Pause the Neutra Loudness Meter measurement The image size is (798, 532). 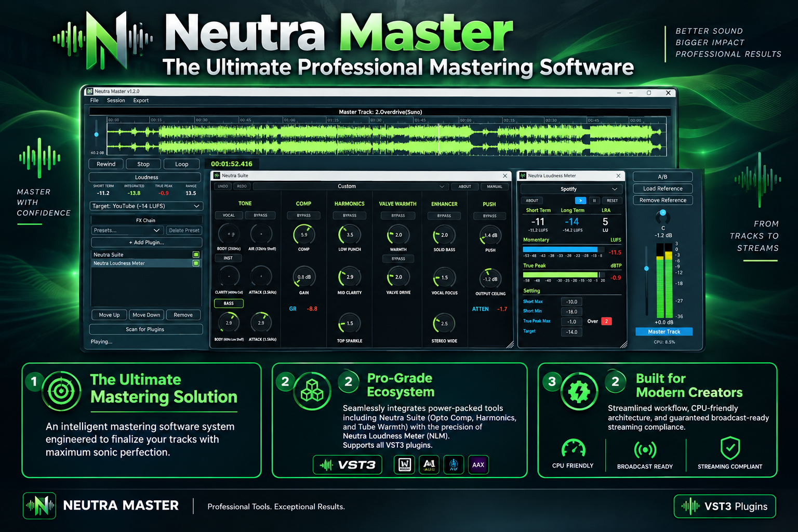pos(594,201)
